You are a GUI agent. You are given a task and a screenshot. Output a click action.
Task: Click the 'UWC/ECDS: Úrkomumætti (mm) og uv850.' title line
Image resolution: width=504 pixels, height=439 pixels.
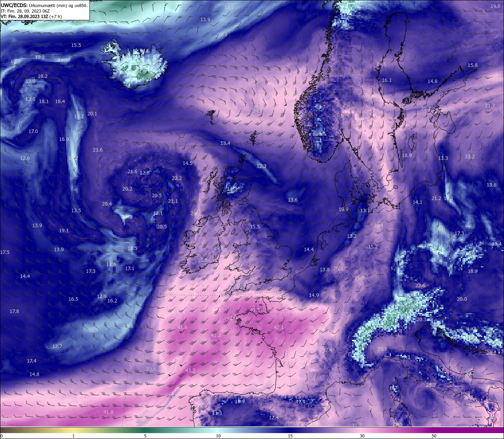(44, 5)
